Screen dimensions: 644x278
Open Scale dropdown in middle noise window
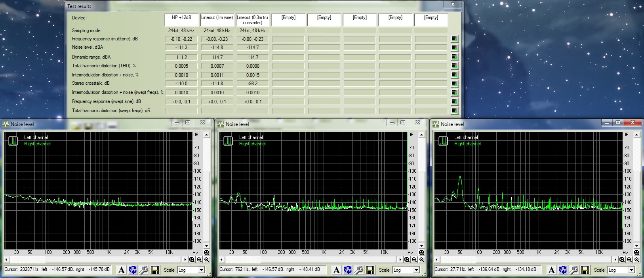(416, 270)
